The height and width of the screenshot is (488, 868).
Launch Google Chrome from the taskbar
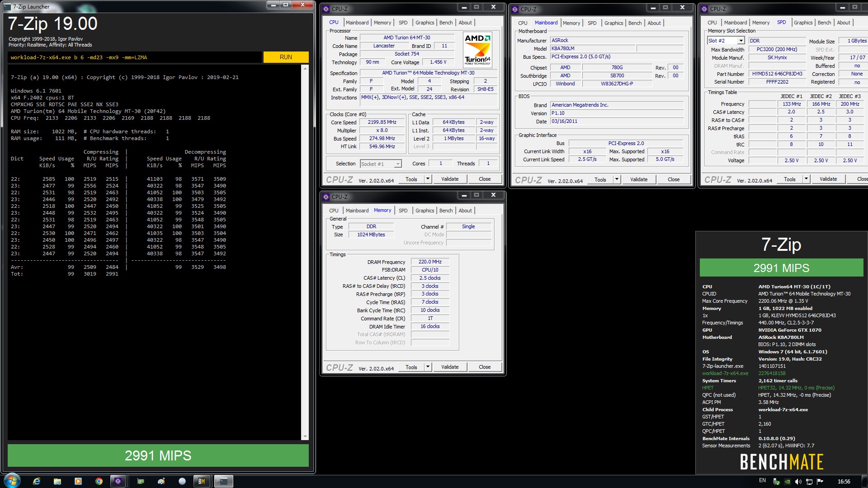[x=99, y=481]
